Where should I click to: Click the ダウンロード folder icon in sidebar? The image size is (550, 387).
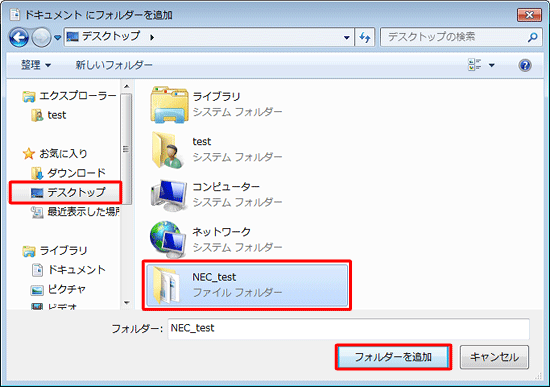(37, 173)
